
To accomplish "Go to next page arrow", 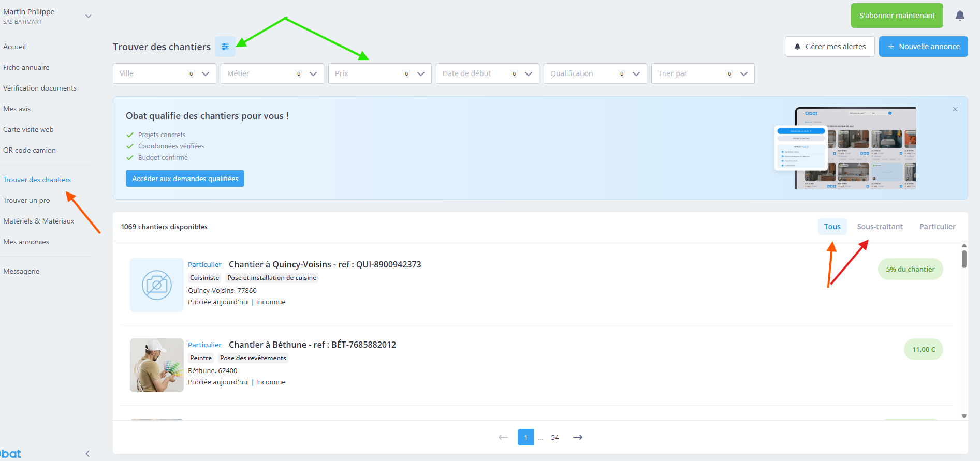I will [x=578, y=437].
